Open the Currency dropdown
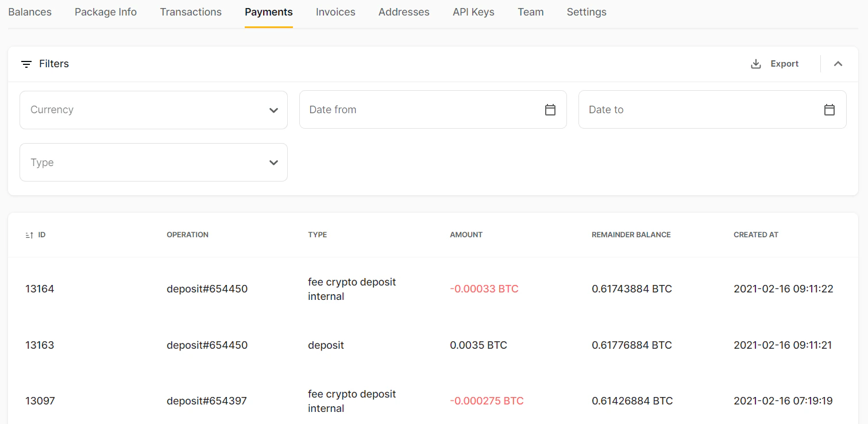 click(x=153, y=110)
